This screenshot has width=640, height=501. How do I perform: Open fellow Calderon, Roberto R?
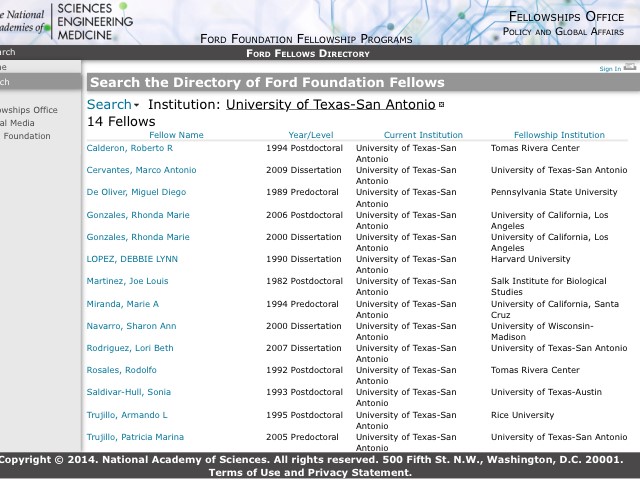130,148
